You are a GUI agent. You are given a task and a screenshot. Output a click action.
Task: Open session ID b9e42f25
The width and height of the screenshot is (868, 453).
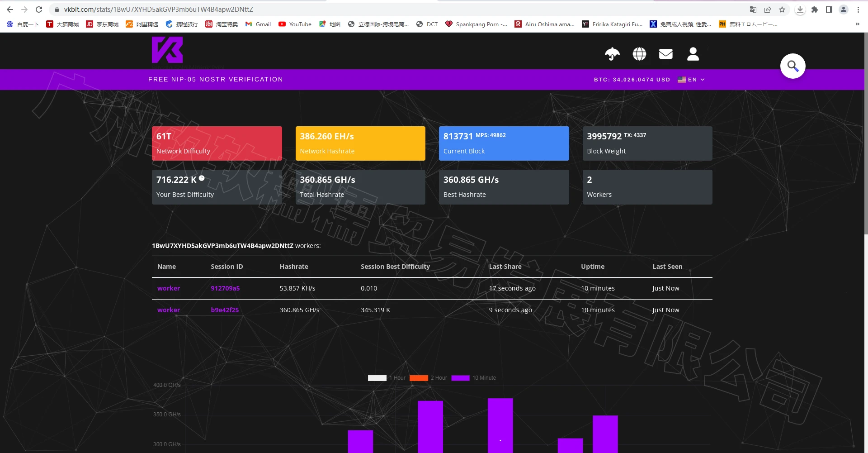[x=225, y=310]
